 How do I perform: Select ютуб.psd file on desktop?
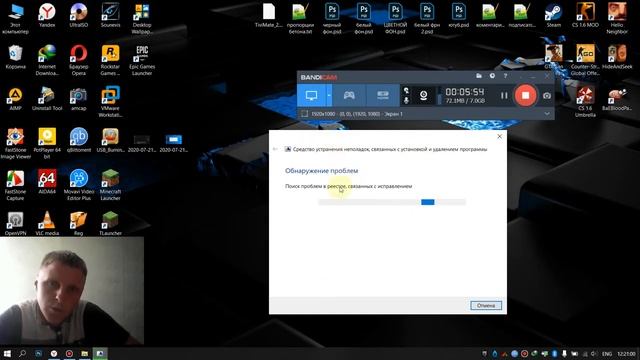point(459,16)
